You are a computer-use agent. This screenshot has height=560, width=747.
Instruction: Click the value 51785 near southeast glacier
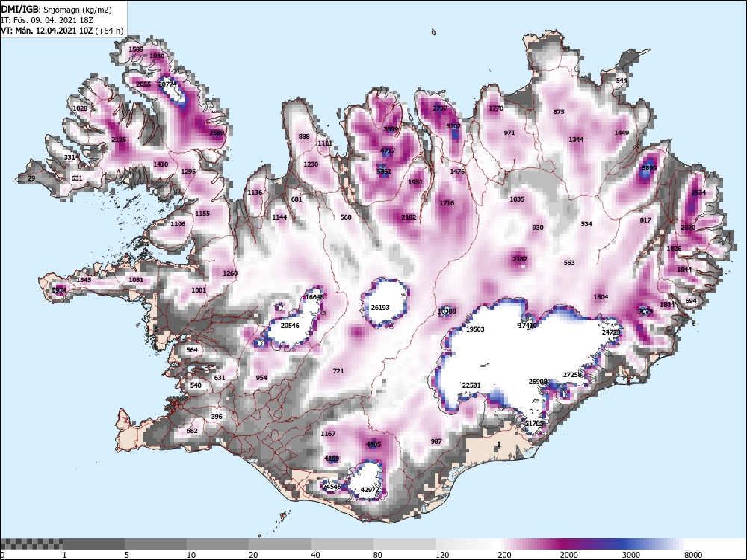534,423
